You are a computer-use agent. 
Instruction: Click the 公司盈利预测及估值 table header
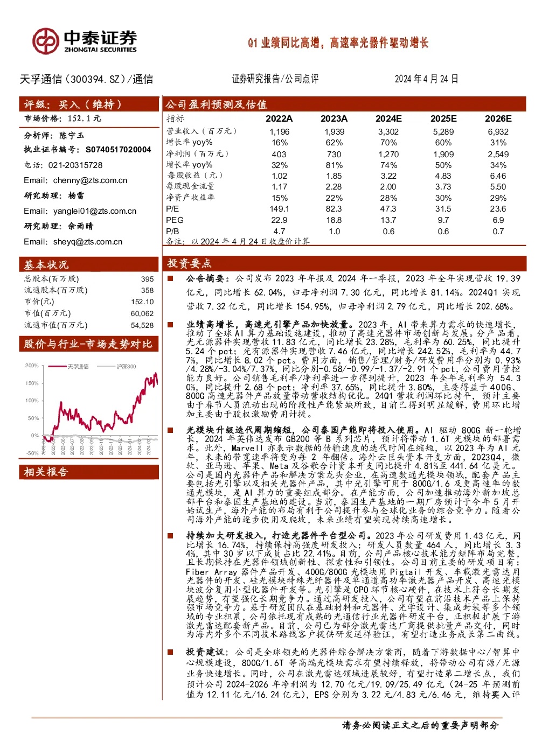pyautogui.click(x=344, y=104)
